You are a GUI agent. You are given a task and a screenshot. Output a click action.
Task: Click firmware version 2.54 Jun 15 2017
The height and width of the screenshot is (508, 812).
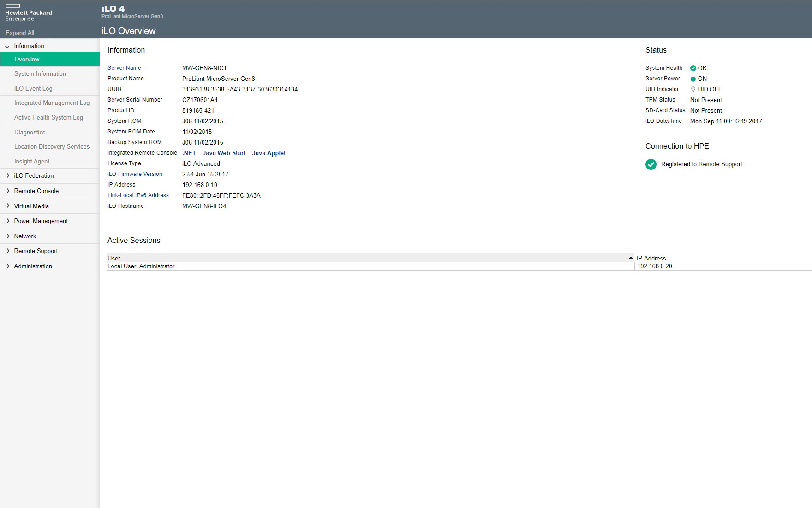(205, 175)
